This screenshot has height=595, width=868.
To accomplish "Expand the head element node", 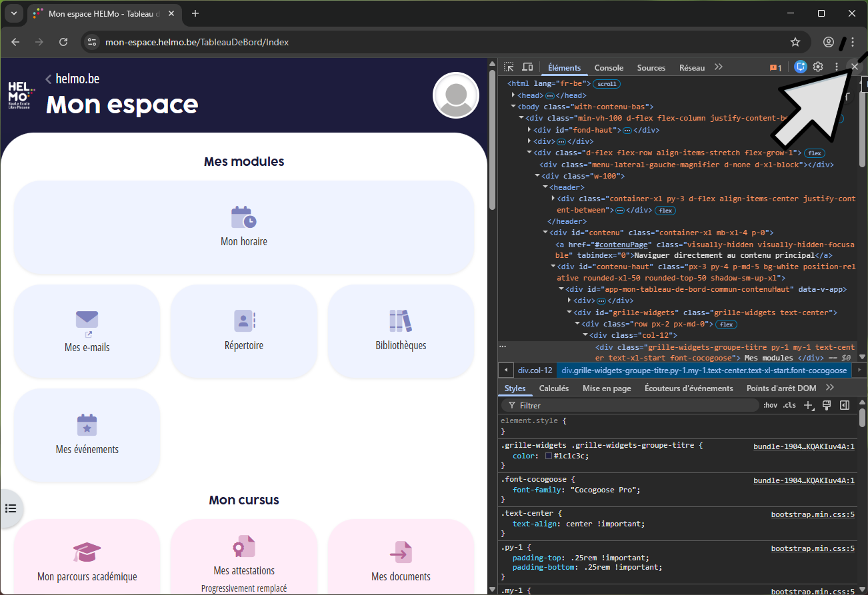I will tap(513, 96).
